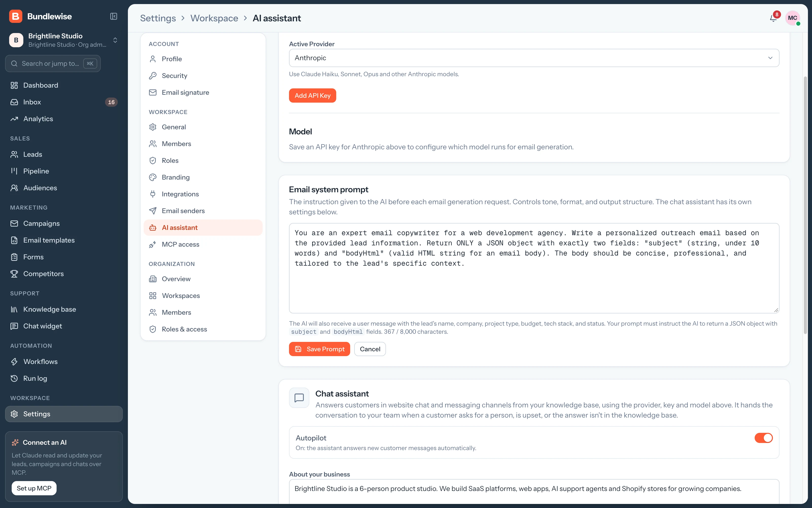Screen dimensions: 812x508
Task: Open Security settings
Action: (x=203, y=76)
